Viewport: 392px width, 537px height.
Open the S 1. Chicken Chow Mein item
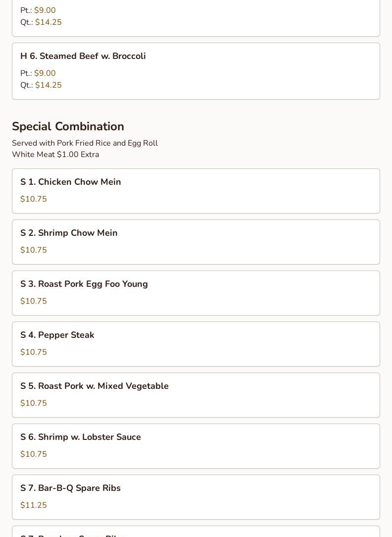tap(71, 182)
